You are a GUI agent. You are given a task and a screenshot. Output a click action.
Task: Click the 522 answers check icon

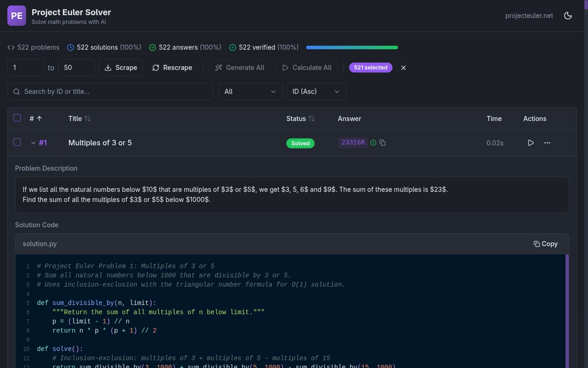[x=153, y=47]
